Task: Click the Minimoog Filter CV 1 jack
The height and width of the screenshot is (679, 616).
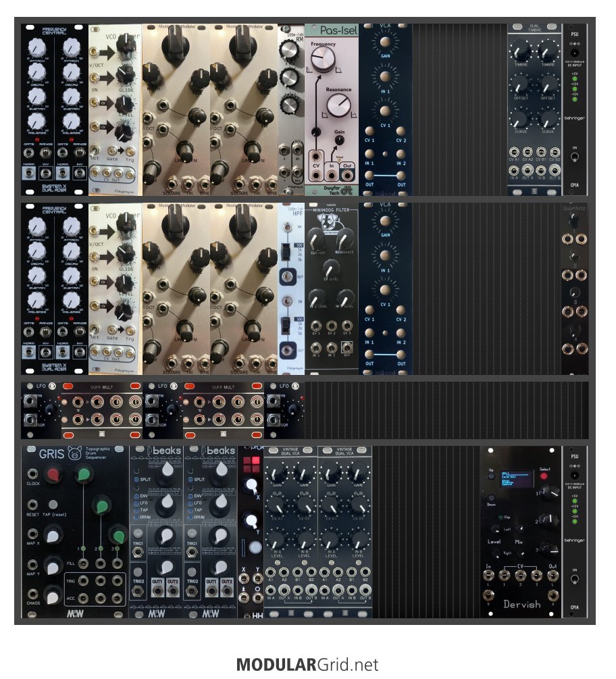Action: click(x=316, y=325)
